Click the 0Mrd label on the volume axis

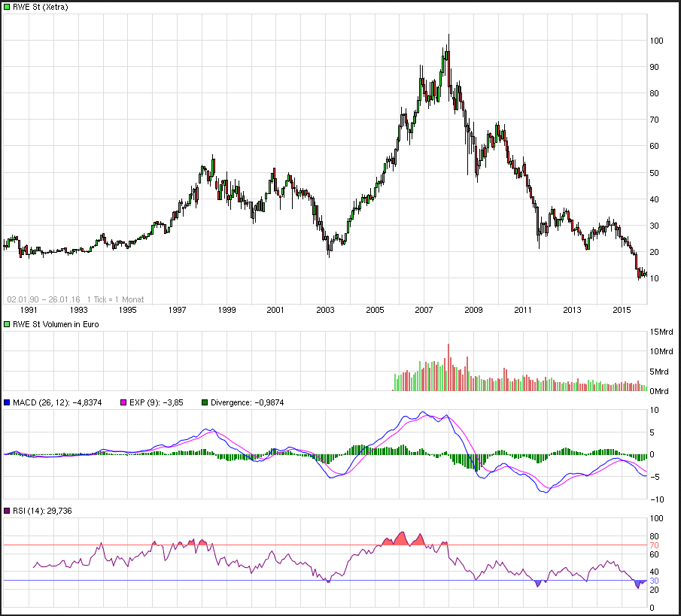[x=659, y=391]
